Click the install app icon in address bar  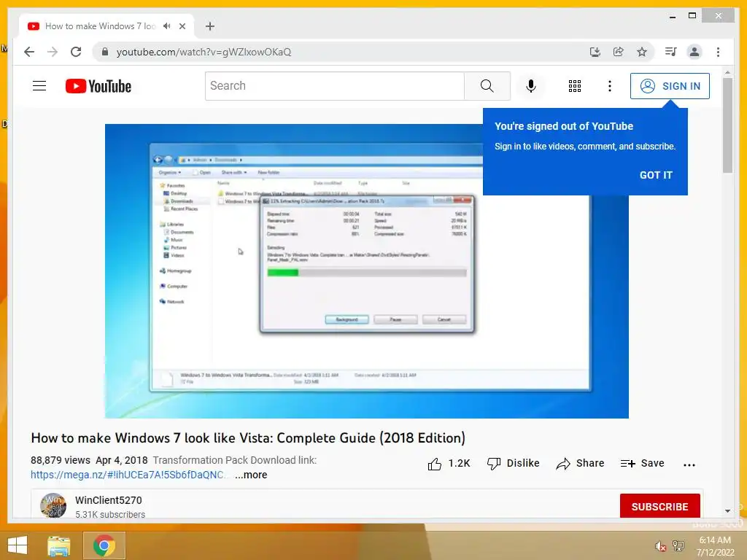click(595, 52)
